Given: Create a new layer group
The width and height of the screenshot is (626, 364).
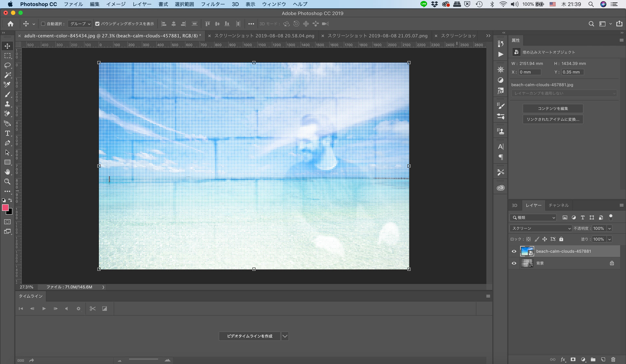Looking at the screenshot, I should click(x=593, y=359).
